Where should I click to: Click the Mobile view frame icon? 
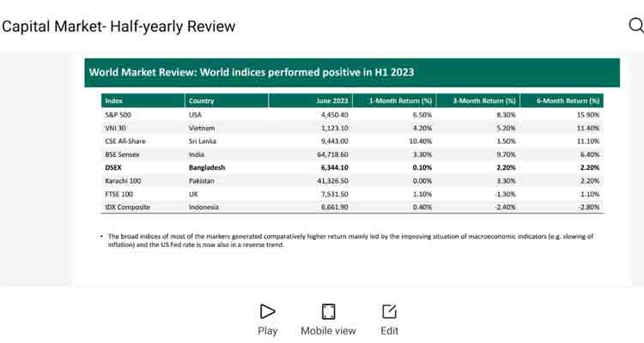pyautogui.click(x=328, y=311)
